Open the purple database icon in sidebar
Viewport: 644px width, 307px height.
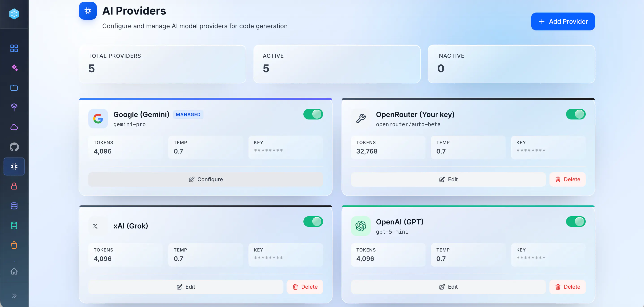pyautogui.click(x=14, y=206)
